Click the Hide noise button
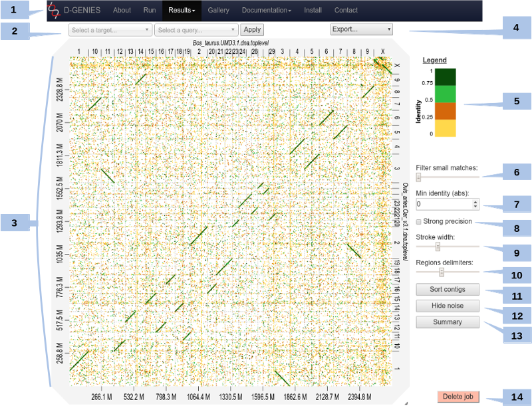 pos(448,306)
